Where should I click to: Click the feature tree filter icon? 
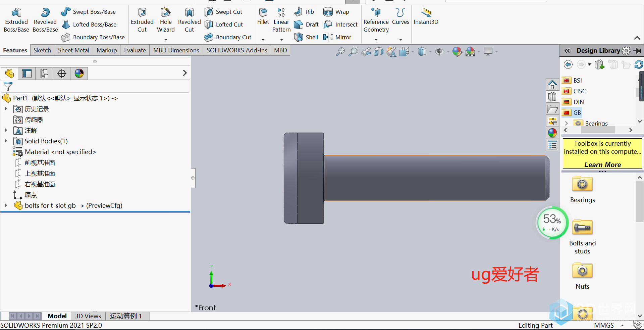(x=8, y=87)
